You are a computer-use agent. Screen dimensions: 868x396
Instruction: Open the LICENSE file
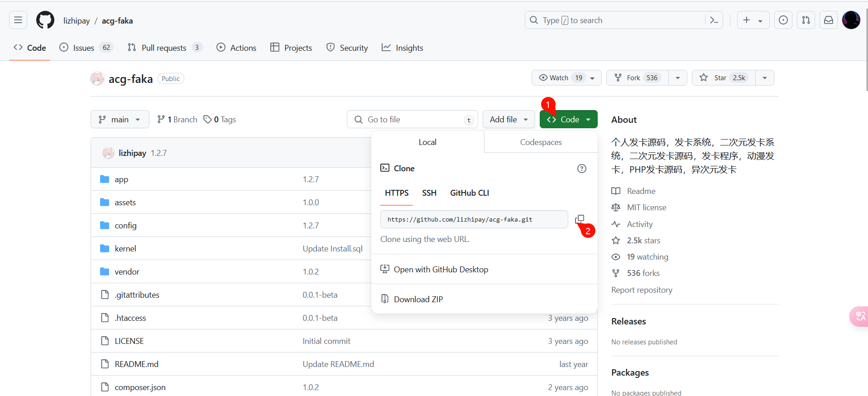129,341
